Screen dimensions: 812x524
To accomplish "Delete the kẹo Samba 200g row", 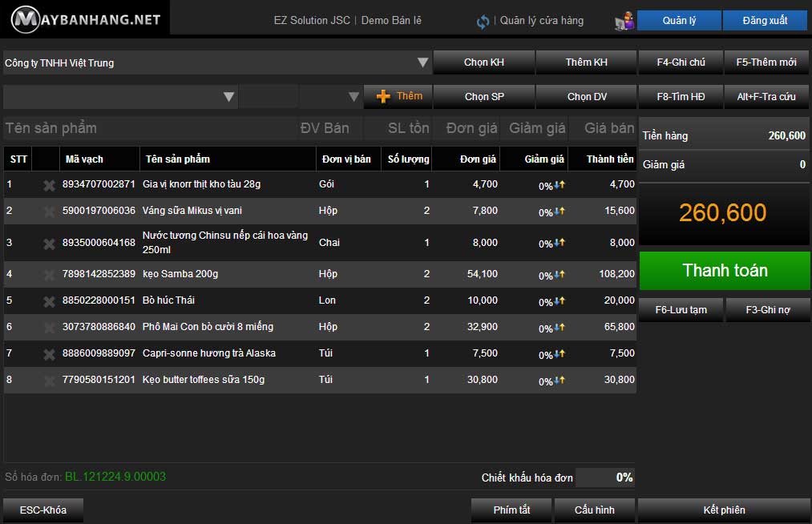I will click(x=49, y=275).
